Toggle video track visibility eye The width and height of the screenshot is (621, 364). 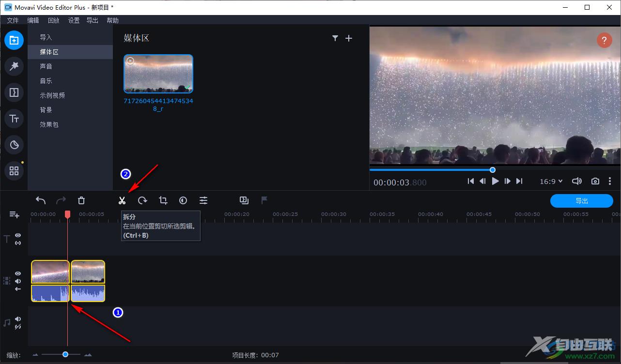point(18,273)
